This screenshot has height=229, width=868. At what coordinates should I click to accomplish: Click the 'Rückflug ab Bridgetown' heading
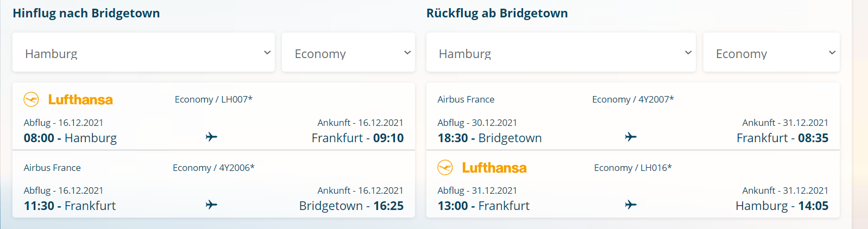tap(497, 14)
